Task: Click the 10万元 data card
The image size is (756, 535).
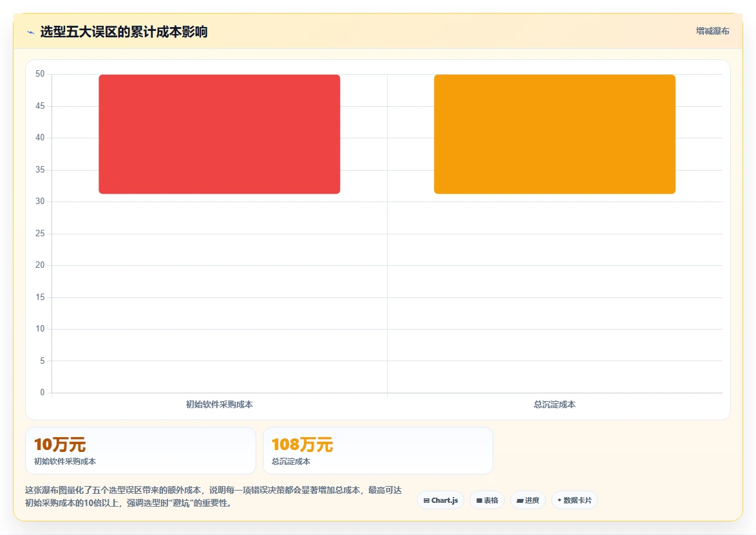Action: (x=140, y=451)
